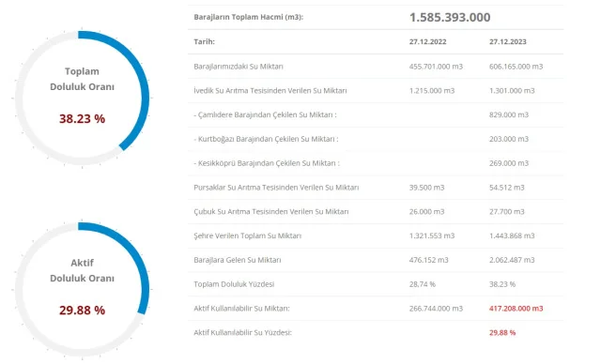
Task: Click Pursaklar Su Arıtma Tesisinden label
Action: click(x=276, y=188)
